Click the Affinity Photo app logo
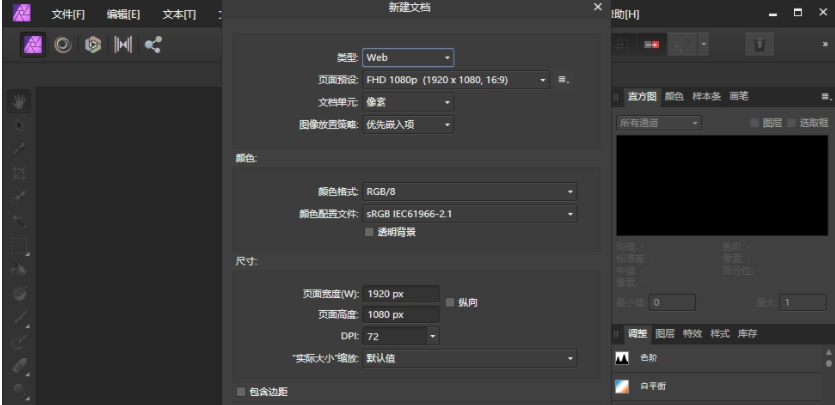835x405 pixels. [x=22, y=13]
